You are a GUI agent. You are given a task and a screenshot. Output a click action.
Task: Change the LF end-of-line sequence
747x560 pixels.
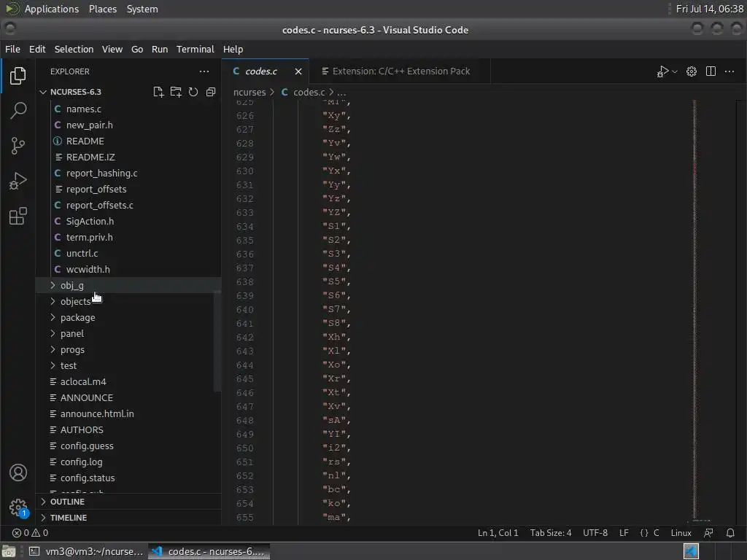(x=624, y=533)
